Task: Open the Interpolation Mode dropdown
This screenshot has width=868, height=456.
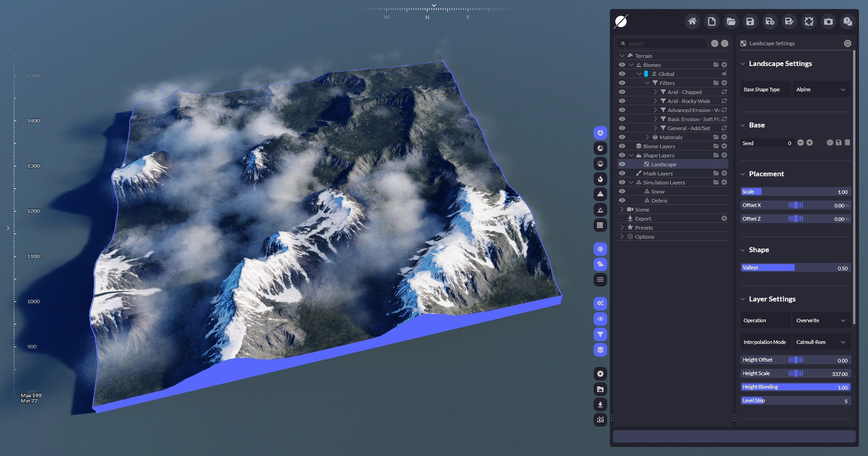Action: point(821,342)
